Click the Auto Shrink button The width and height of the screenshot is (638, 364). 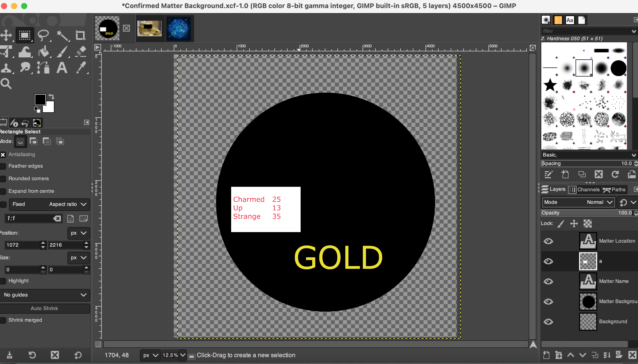[x=44, y=308]
